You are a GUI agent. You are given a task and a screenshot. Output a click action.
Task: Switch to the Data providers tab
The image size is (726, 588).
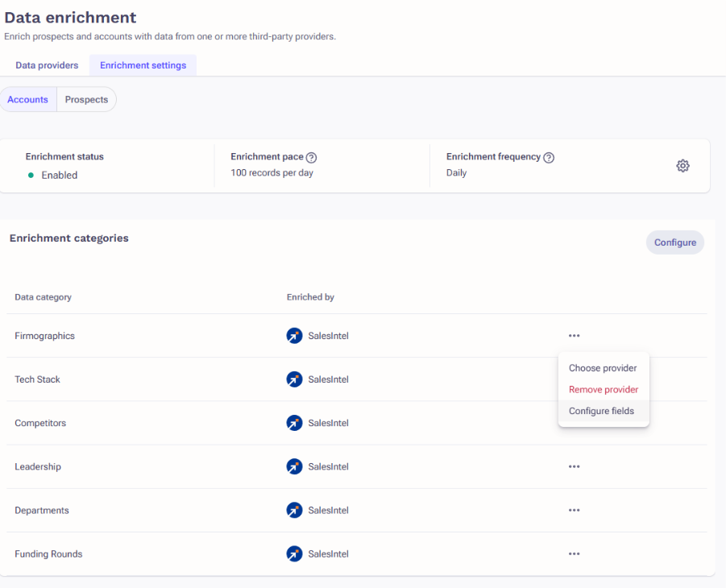click(46, 64)
